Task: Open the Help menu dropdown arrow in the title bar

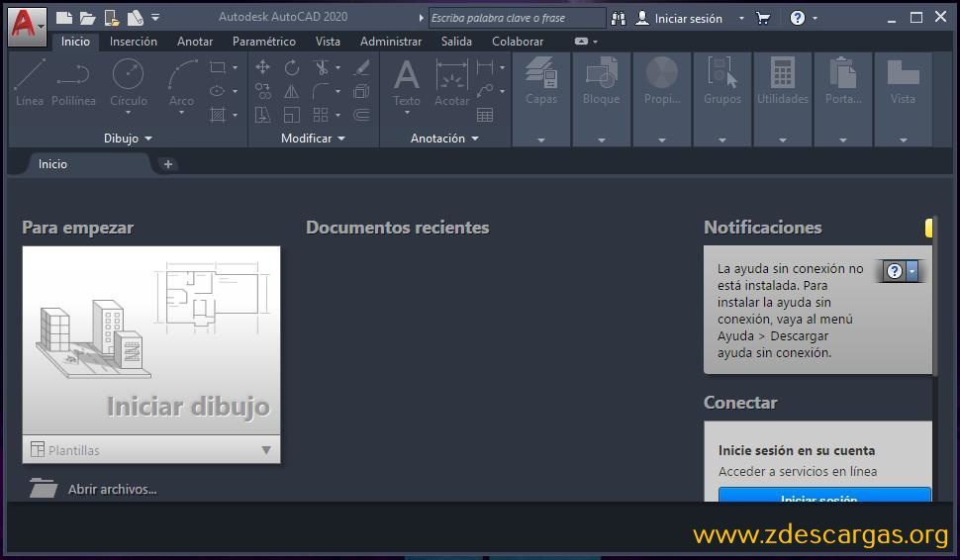Action: click(x=815, y=19)
